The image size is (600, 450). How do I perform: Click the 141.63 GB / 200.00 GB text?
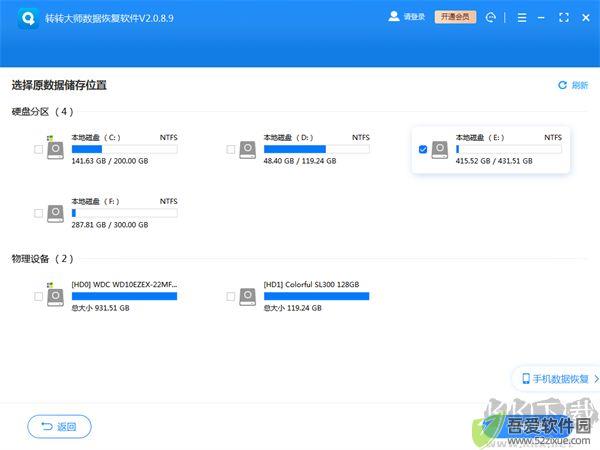pos(110,161)
